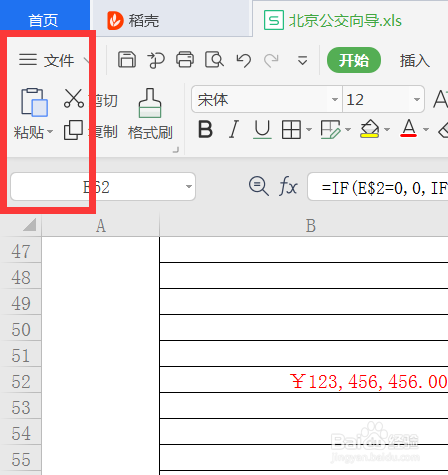Apply the red font color

click(408, 128)
